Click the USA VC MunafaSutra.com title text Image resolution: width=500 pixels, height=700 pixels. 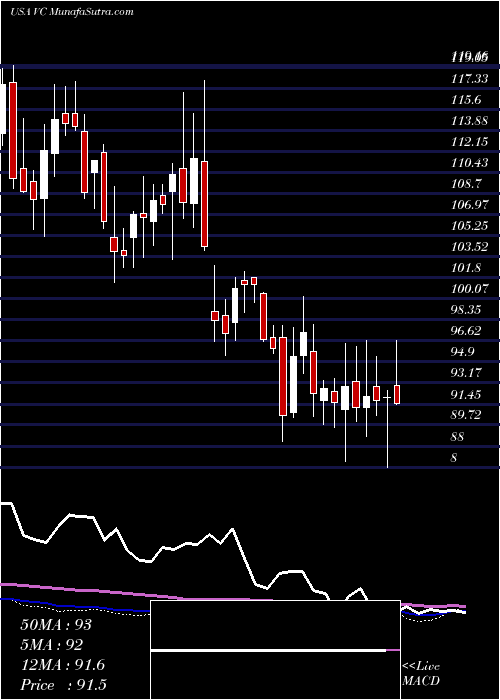coord(71,12)
